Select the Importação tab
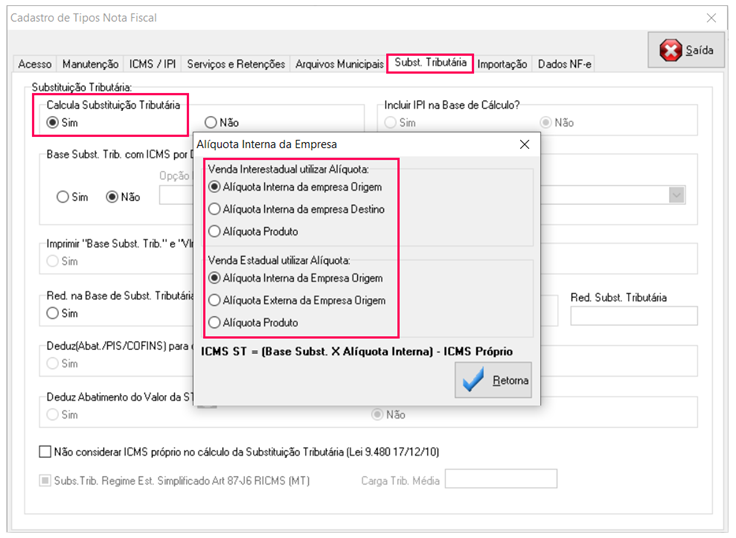Screen dimensions: 736x538 [x=502, y=64]
